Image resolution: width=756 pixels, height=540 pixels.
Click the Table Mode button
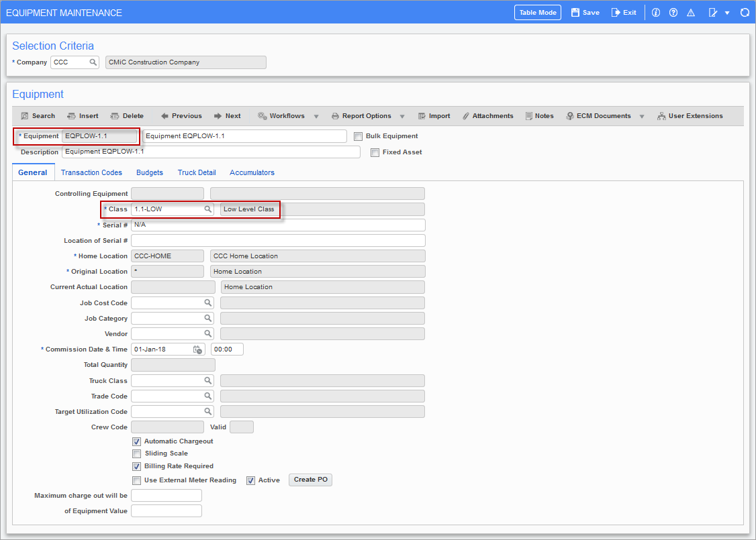(x=538, y=13)
